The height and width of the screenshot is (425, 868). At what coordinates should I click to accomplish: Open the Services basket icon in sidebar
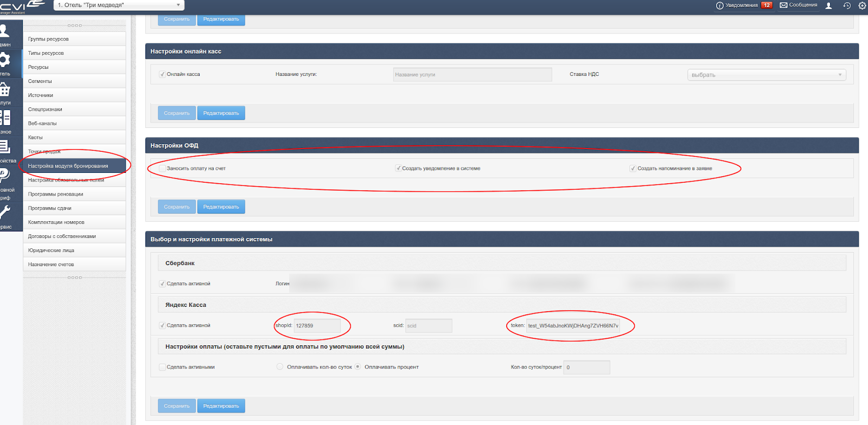point(5,89)
